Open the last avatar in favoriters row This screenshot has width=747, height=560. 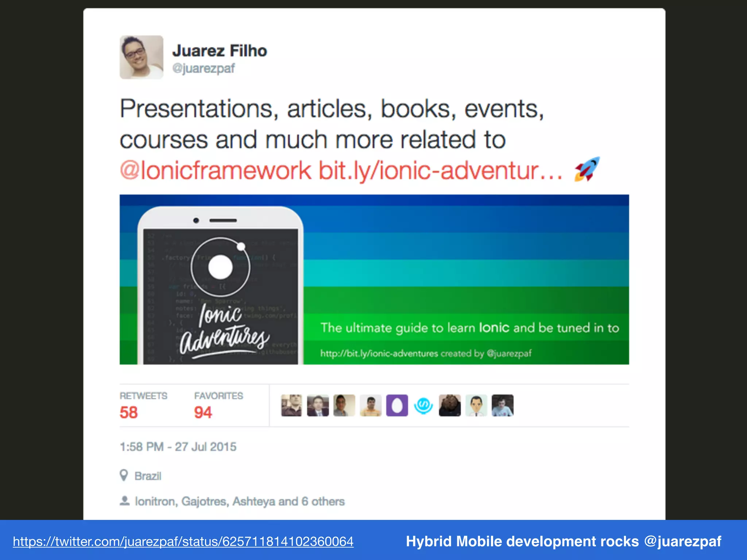[503, 405]
